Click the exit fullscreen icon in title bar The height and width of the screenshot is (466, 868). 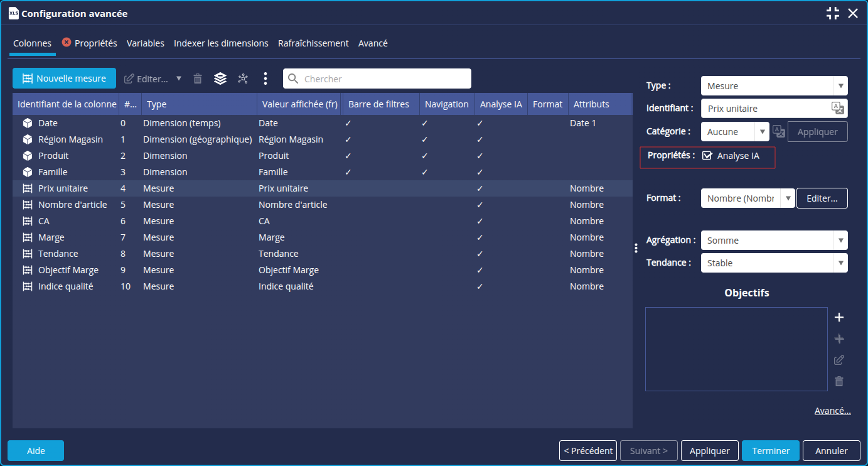point(833,13)
